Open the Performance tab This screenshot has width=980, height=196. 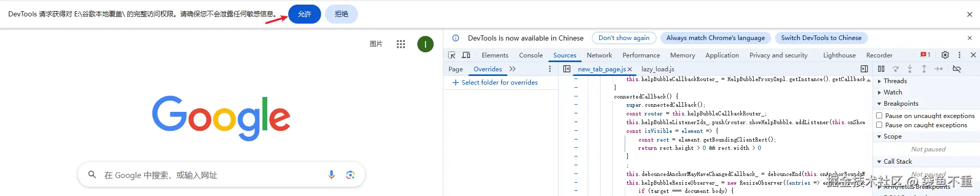(x=641, y=55)
